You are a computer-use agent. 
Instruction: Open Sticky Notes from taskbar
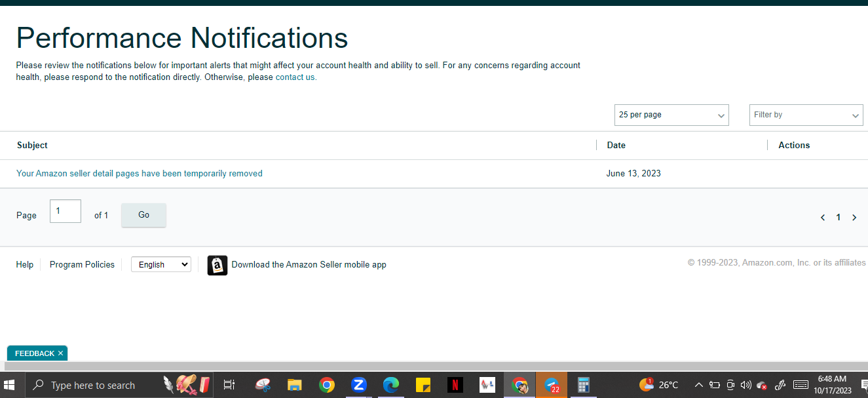(x=423, y=385)
